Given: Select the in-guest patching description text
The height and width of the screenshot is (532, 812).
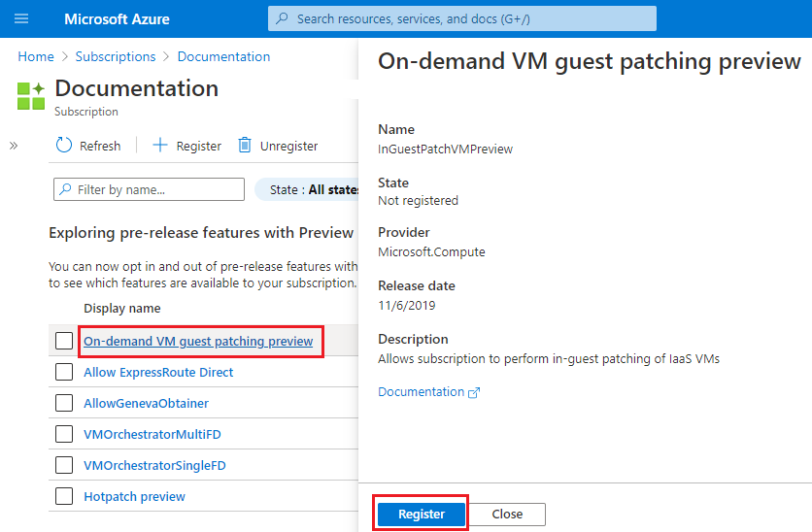Looking at the screenshot, I should click(x=549, y=358).
